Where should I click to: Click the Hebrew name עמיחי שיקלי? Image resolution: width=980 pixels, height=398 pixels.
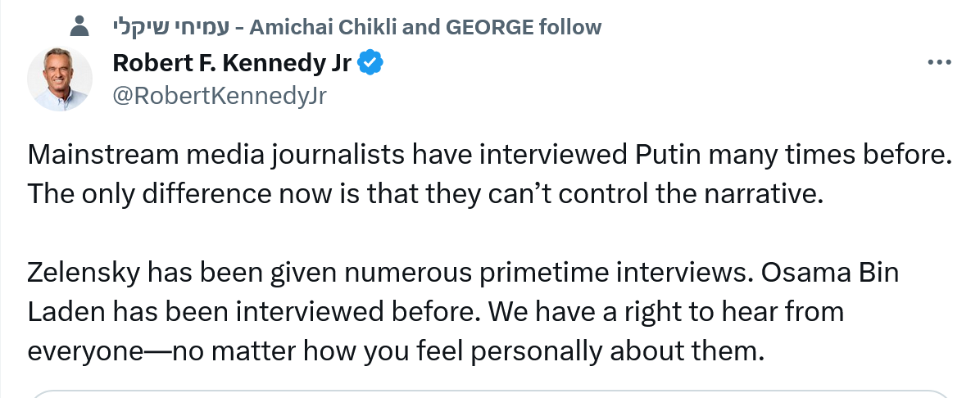point(169,28)
